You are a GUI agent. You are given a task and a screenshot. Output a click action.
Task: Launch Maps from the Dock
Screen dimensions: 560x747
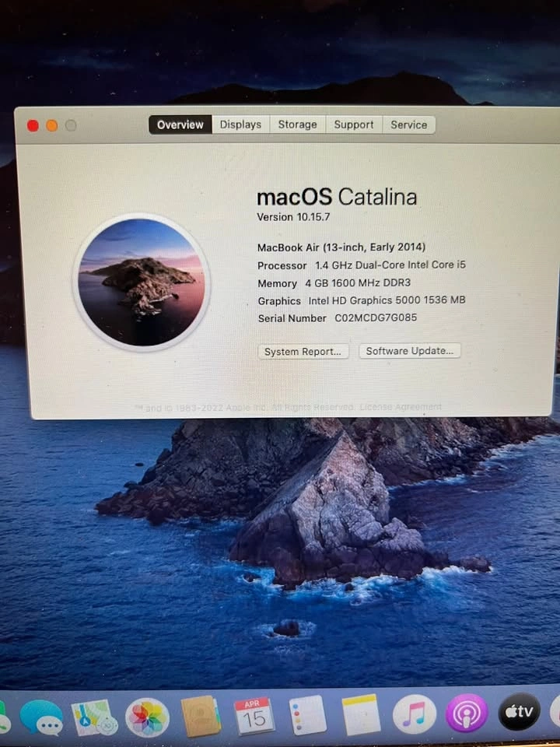point(95,717)
